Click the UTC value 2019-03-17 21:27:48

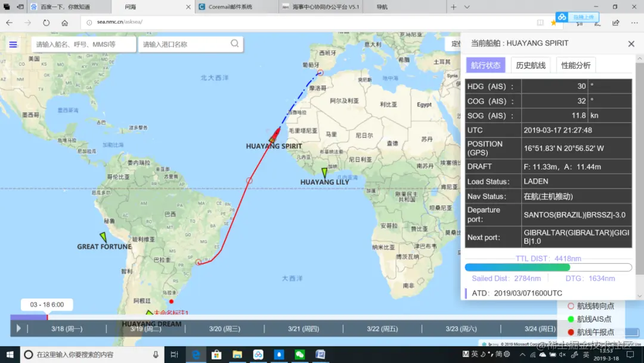point(558,130)
